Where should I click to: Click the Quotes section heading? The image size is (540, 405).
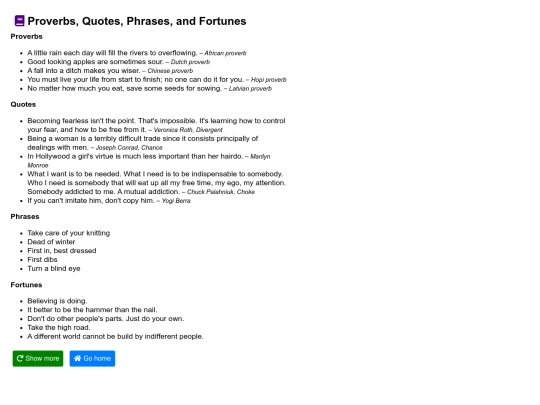(23, 104)
